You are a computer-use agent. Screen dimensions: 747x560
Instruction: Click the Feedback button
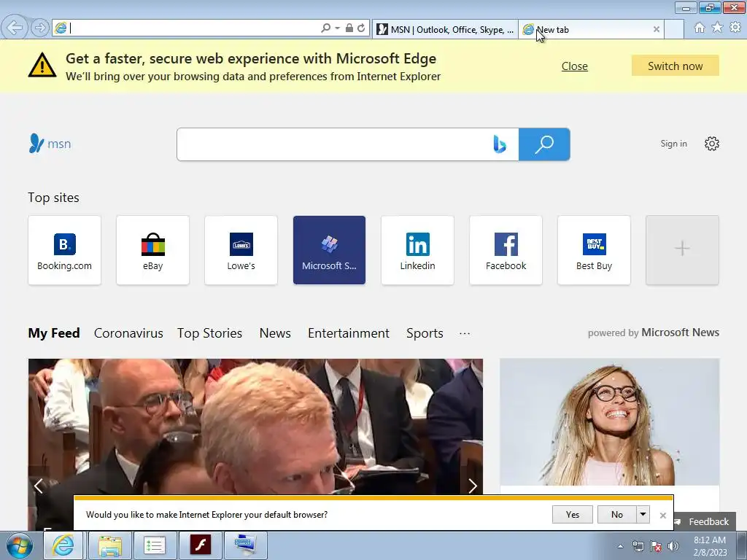(x=704, y=521)
